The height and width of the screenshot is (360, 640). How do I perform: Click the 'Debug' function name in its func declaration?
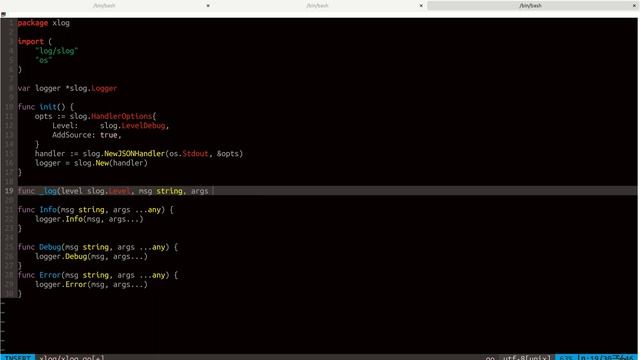click(x=50, y=247)
